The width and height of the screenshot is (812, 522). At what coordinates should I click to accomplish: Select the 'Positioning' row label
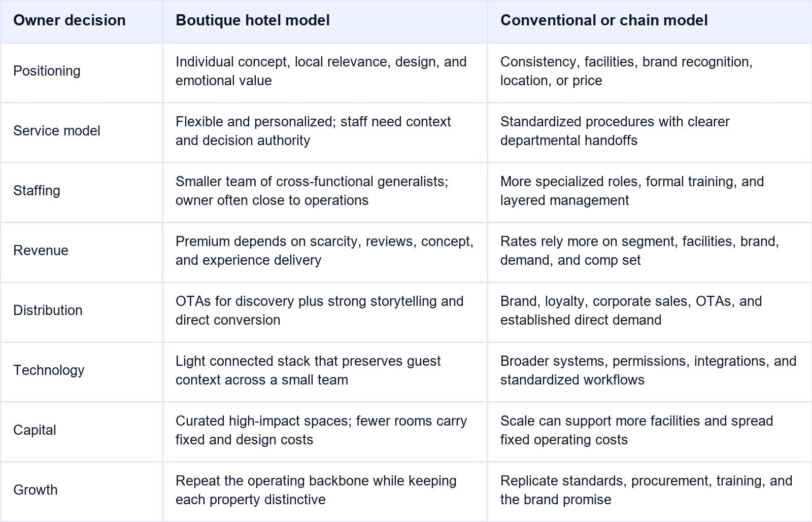47,71
